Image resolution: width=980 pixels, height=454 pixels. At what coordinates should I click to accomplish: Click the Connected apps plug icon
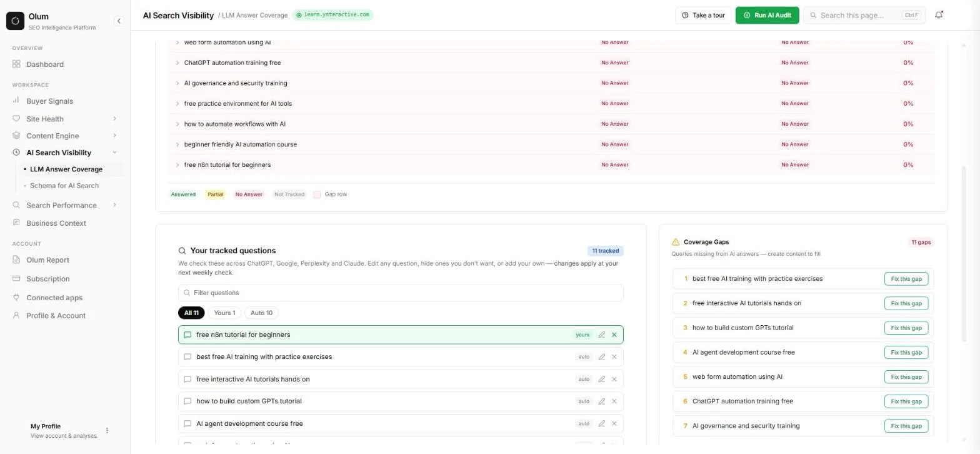16,298
